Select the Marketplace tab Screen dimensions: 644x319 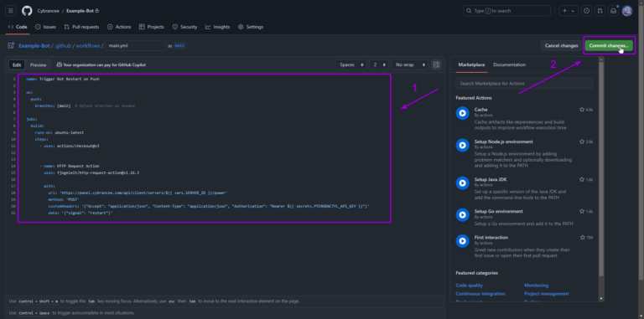pyautogui.click(x=471, y=64)
